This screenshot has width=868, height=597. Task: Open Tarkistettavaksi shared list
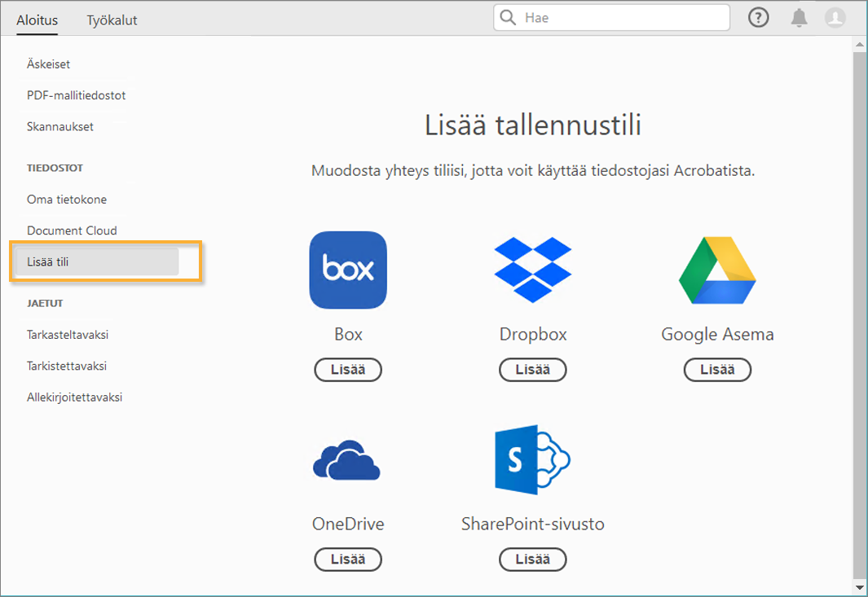click(x=67, y=367)
